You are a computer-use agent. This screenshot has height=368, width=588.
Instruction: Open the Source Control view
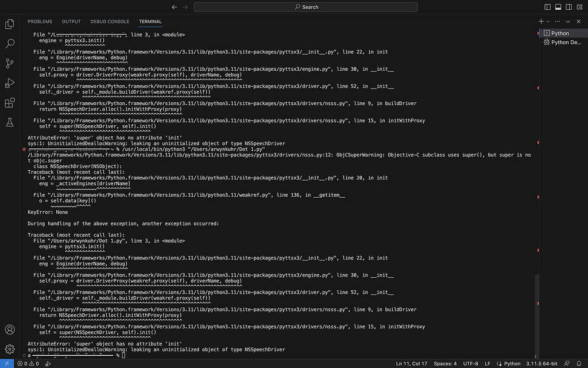click(x=9, y=63)
